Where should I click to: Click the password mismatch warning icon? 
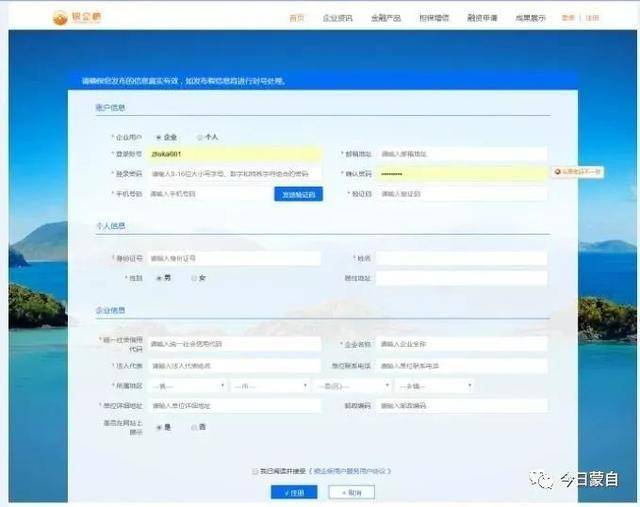point(557,172)
